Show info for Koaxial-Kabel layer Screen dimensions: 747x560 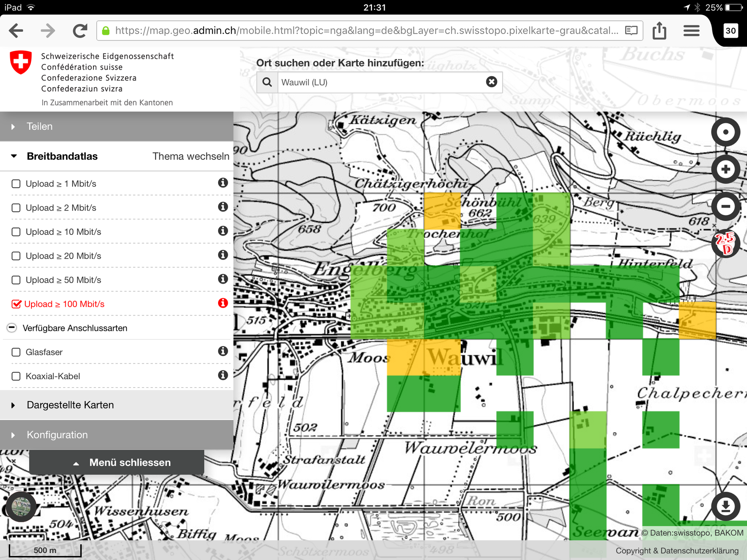pyautogui.click(x=223, y=375)
